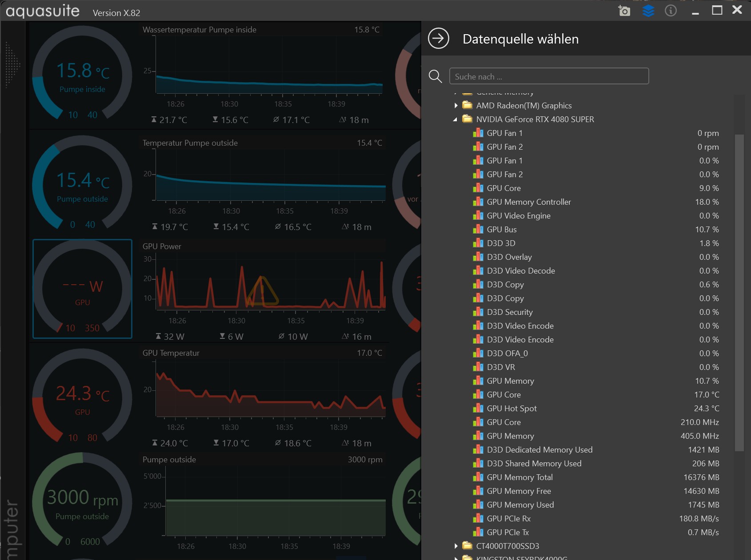Viewport: 751px width, 560px height.
Task: Click in the 'Suche nach ...' search field
Action: 549,76
